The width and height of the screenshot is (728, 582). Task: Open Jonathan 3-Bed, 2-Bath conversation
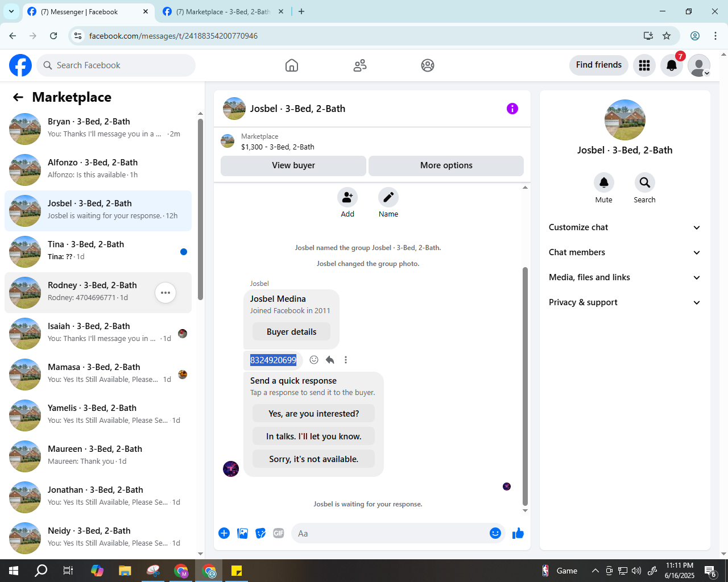point(98,497)
